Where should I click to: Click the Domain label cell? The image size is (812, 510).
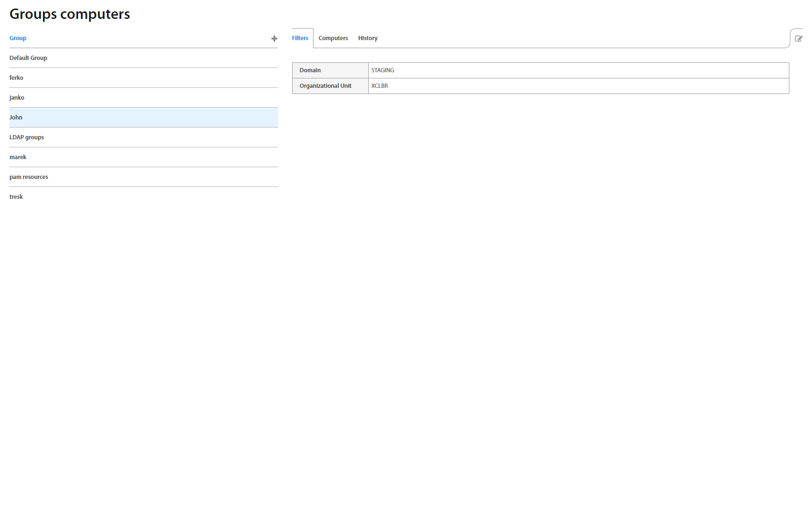tap(330, 70)
